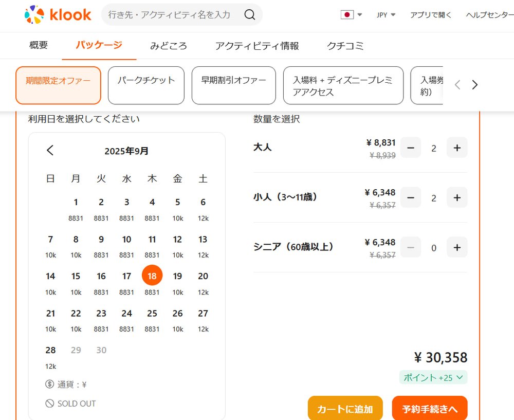Click the 予約手続きへ button
Screen dimensions: 514x420
point(429,408)
